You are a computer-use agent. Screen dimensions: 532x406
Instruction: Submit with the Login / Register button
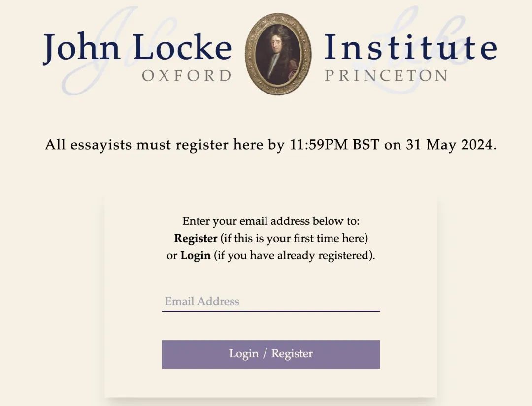pyautogui.click(x=271, y=354)
